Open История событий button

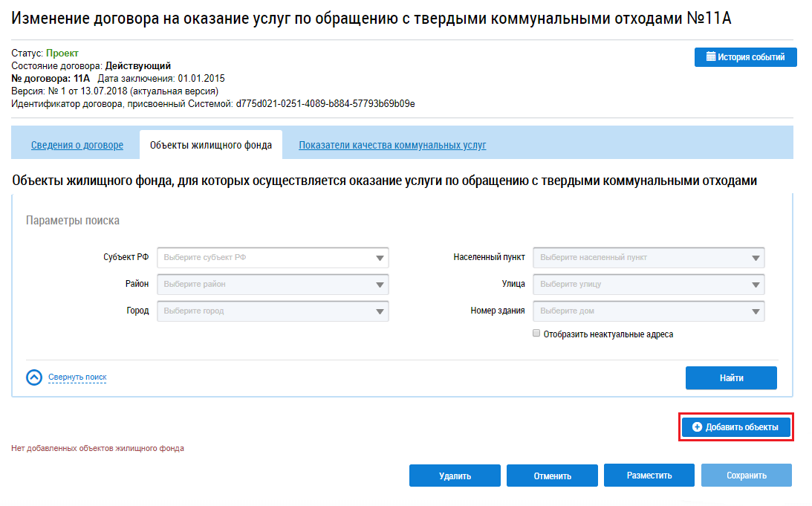click(x=745, y=57)
